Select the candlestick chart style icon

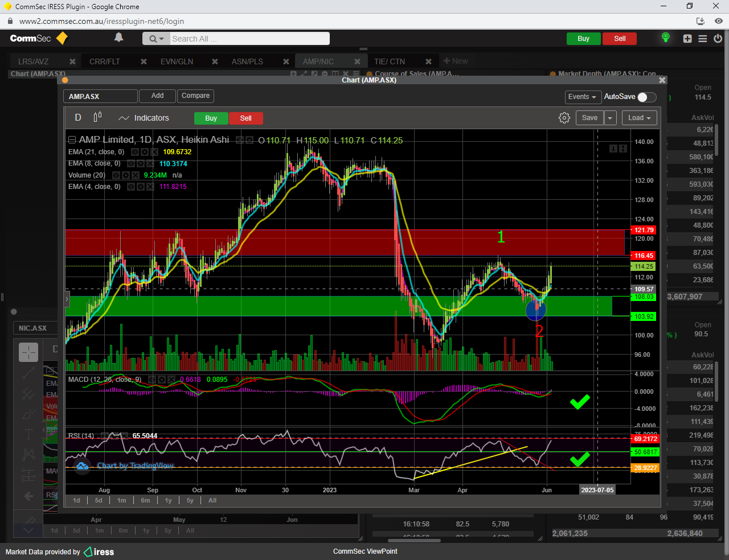click(x=97, y=117)
